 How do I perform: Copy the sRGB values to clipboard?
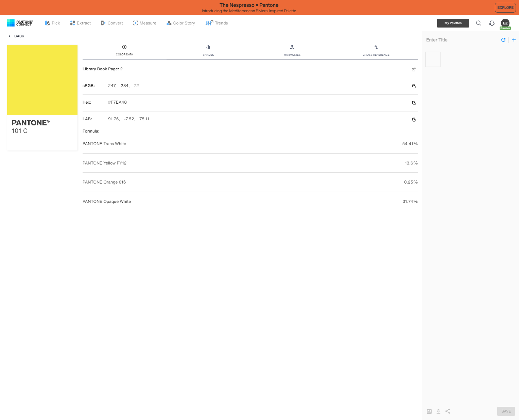coord(414,86)
